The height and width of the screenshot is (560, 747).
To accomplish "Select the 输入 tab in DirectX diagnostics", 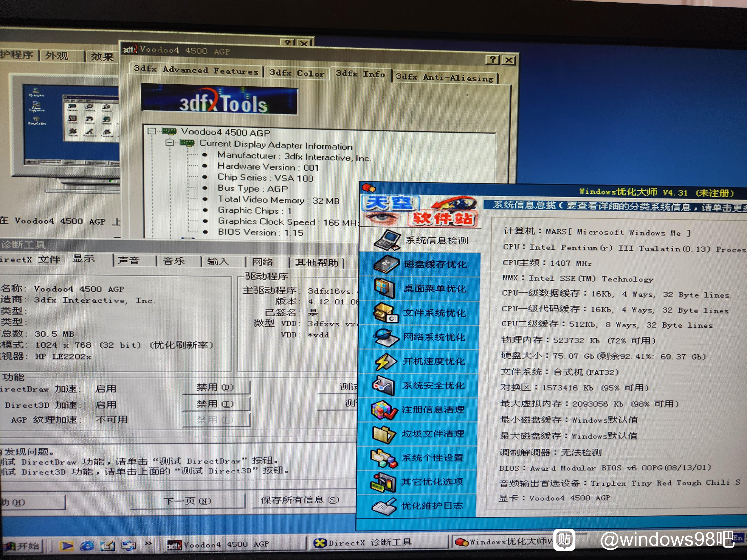I will pyautogui.click(x=218, y=261).
